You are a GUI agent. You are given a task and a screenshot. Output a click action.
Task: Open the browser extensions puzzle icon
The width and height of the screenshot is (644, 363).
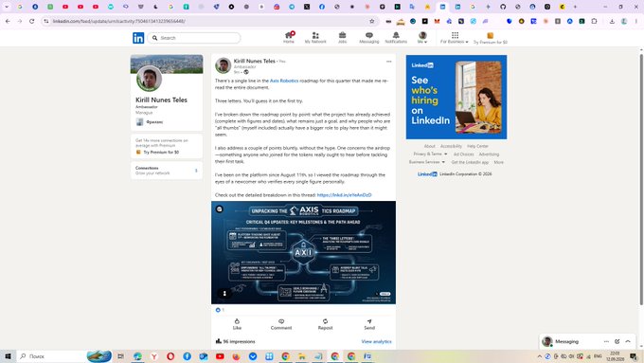(594, 21)
